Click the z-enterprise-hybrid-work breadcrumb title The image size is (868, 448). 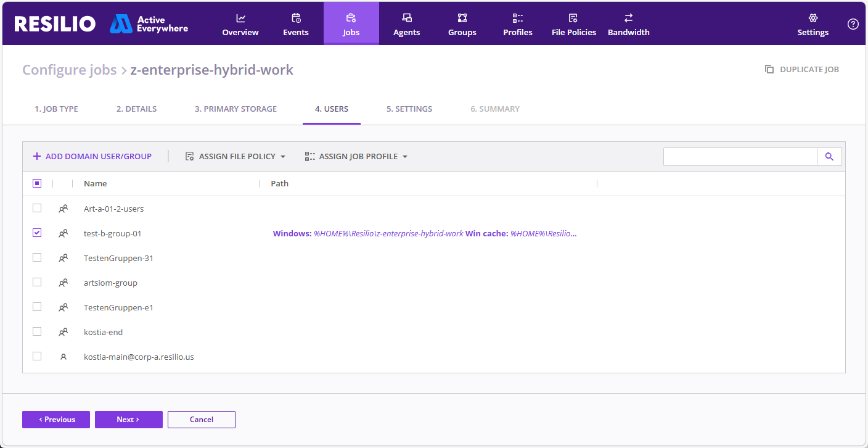pos(212,70)
